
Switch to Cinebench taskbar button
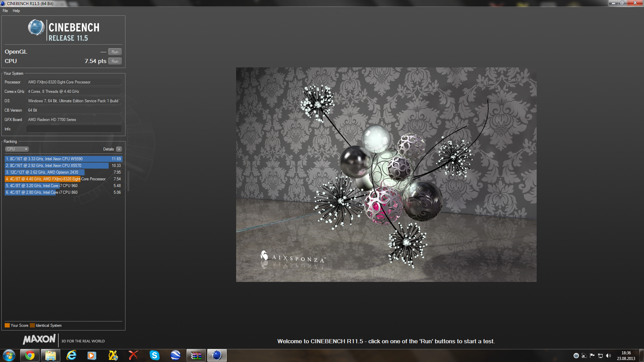point(217,355)
